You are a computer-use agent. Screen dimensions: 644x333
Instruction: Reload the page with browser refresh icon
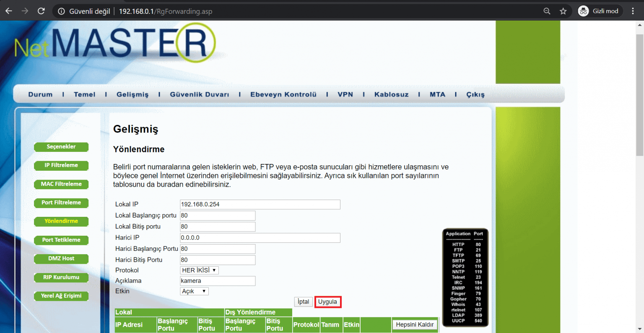(x=41, y=11)
